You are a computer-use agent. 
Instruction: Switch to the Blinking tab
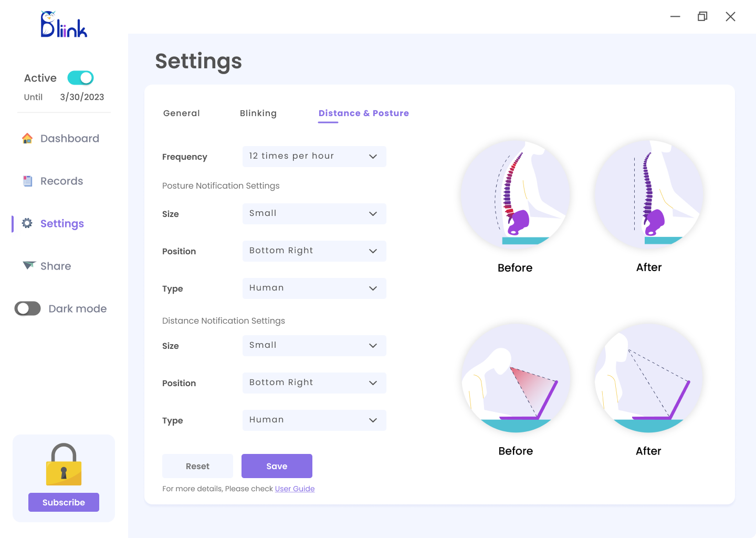click(258, 113)
